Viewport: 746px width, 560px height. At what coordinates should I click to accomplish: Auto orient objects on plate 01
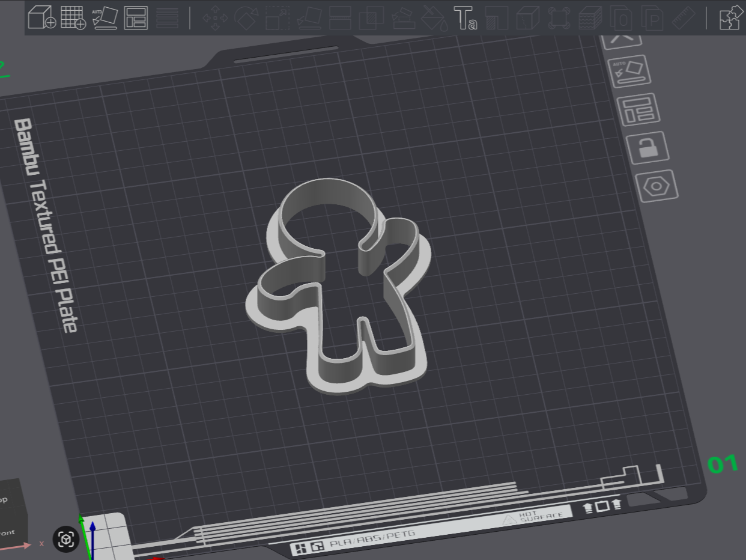pyautogui.click(x=630, y=72)
